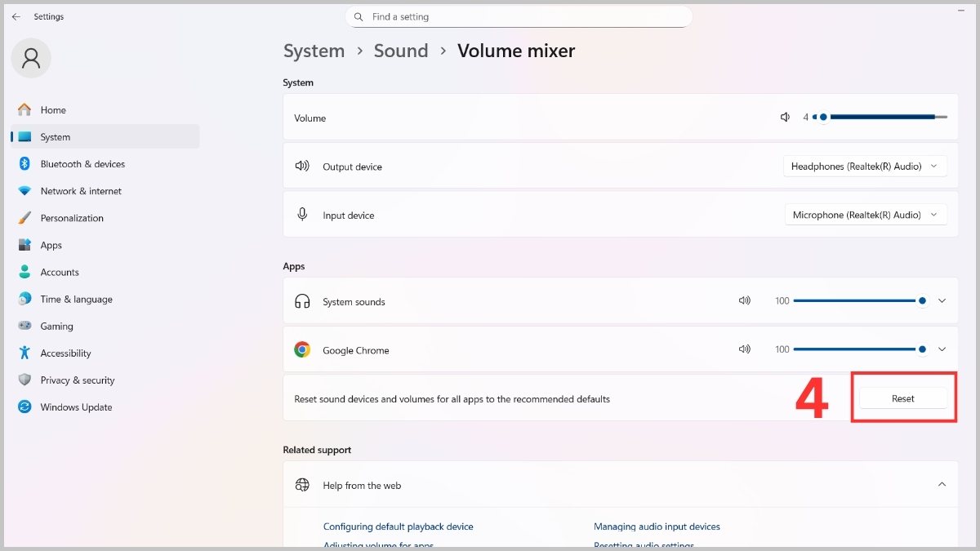Click the user profile avatar icon
980x551 pixels.
pyautogui.click(x=31, y=58)
